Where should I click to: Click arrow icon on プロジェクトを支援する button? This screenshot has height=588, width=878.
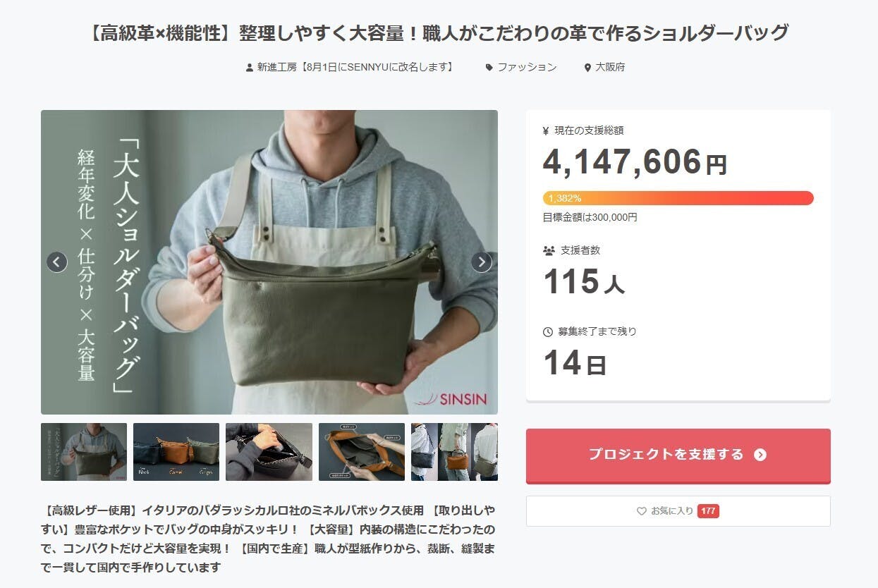[x=760, y=455]
